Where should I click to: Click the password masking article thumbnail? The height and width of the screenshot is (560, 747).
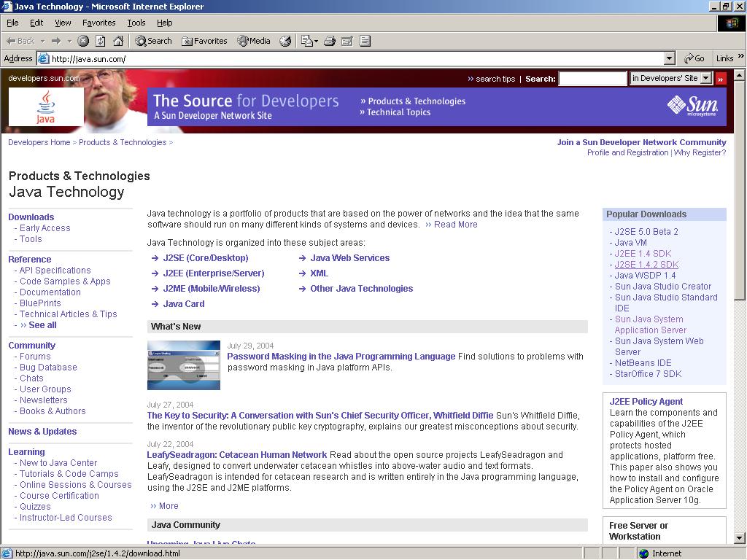pyautogui.click(x=184, y=365)
